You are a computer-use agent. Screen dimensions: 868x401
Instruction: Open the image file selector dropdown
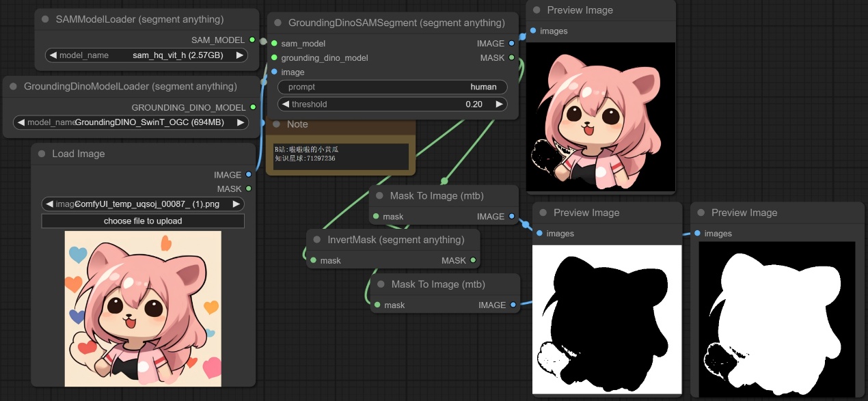tap(143, 204)
